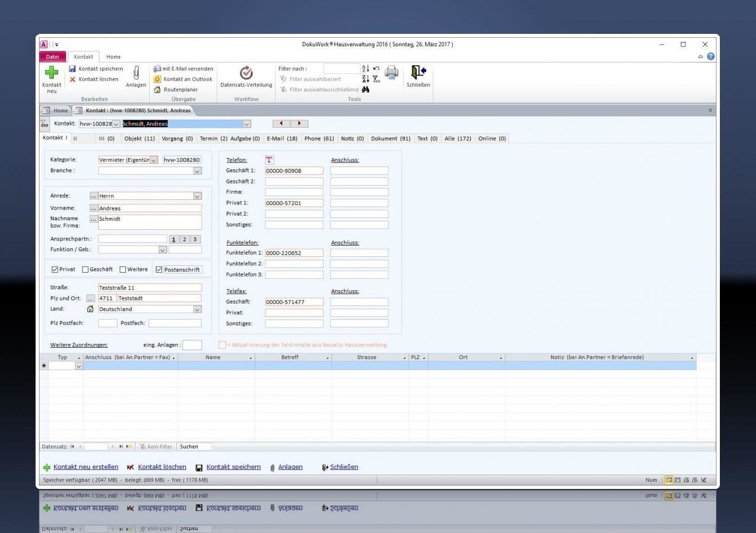Click the Kontakt neu erstellen link

[85, 468]
